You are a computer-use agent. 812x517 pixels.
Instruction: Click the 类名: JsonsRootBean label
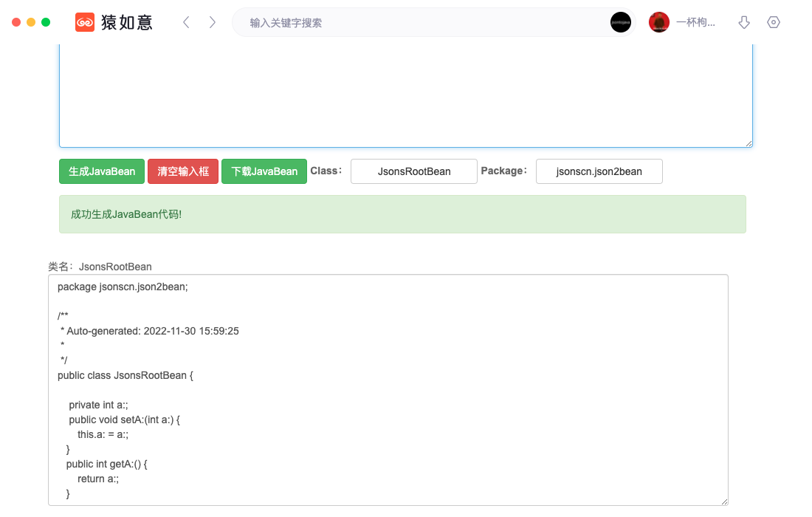100,267
